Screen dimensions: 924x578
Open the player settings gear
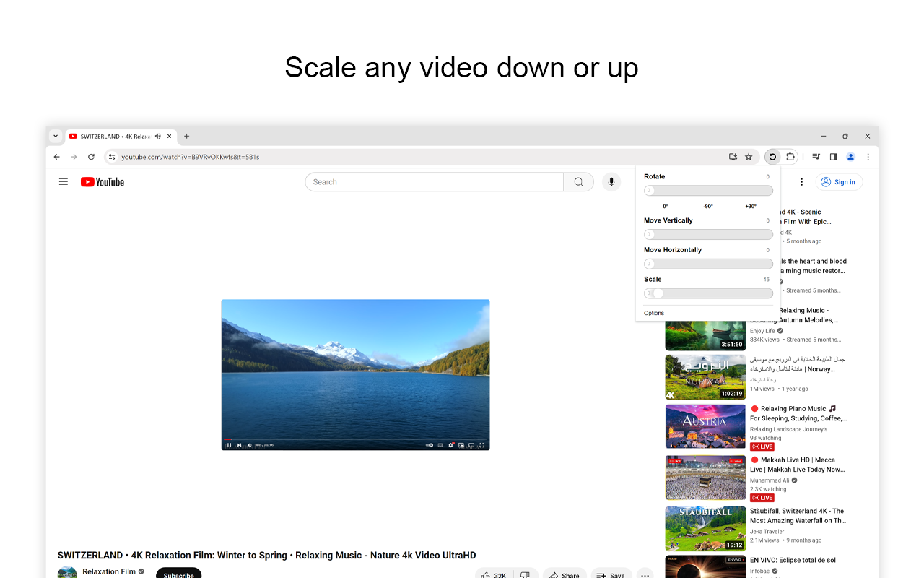450,445
